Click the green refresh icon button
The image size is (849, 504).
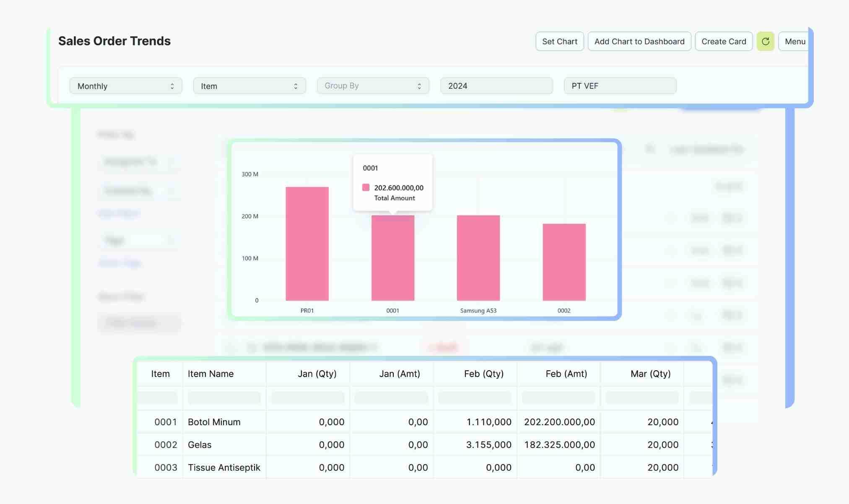pos(765,42)
